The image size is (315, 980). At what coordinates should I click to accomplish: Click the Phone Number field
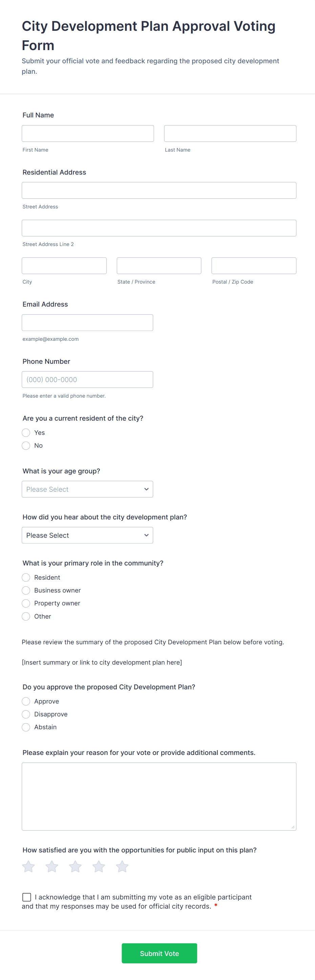tap(87, 379)
